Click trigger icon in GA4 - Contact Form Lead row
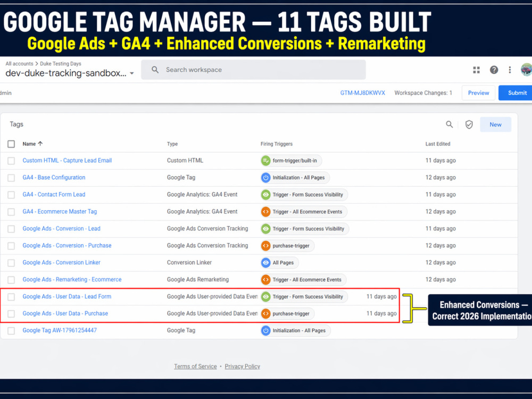532x399 pixels. (x=265, y=194)
